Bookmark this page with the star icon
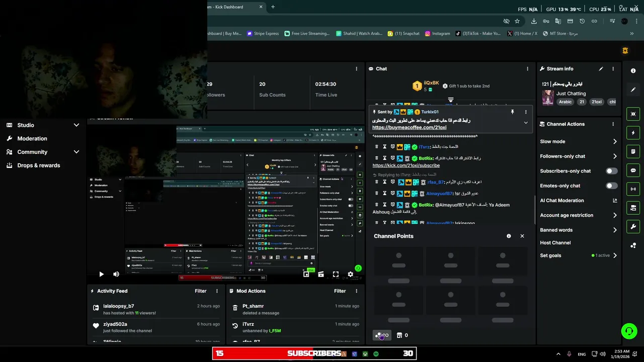 pos(517,21)
